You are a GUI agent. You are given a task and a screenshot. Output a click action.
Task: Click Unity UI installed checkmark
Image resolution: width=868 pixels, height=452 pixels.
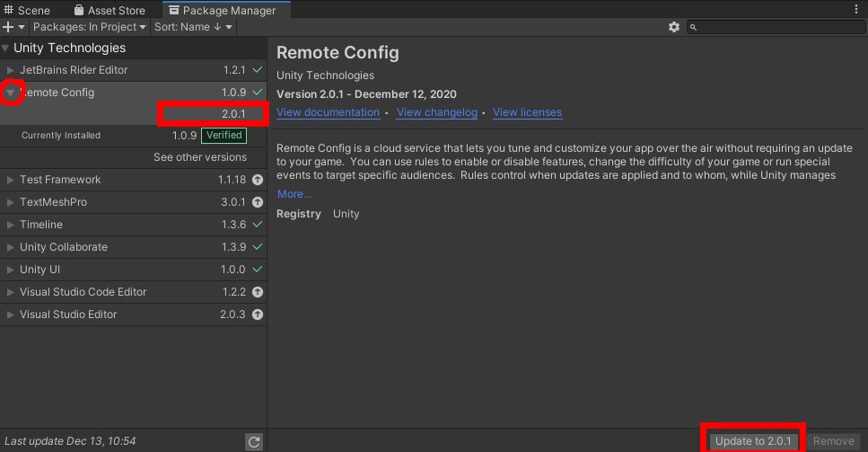pos(258,270)
